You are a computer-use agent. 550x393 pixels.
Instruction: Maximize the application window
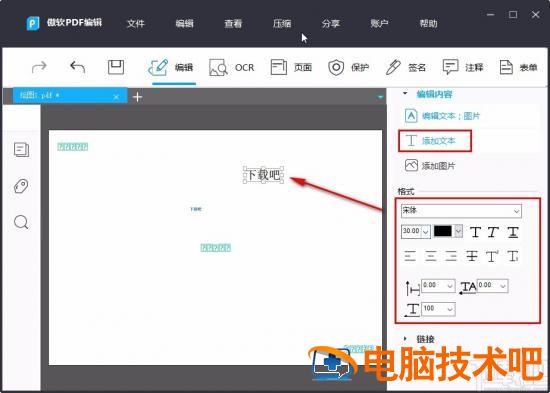click(x=513, y=14)
